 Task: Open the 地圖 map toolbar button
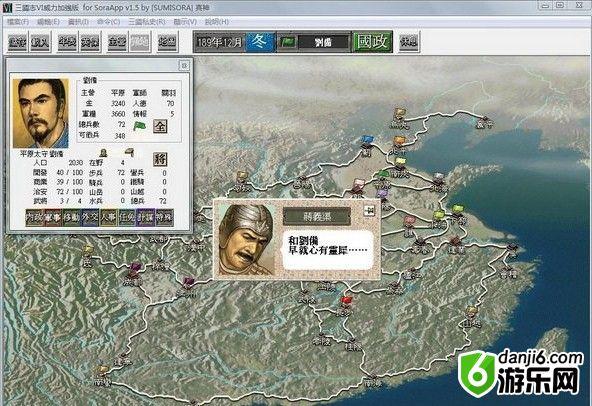167,42
